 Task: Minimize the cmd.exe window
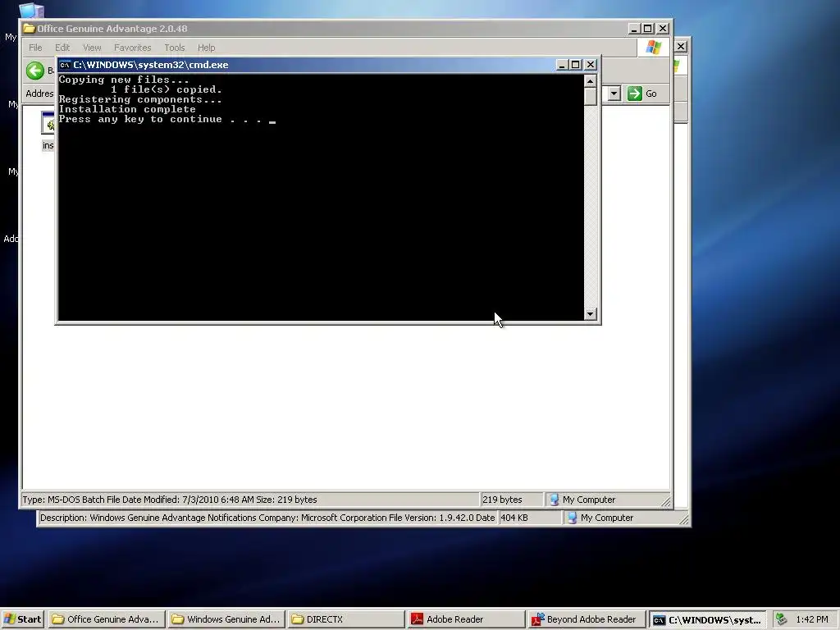click(x=562, y=65)
